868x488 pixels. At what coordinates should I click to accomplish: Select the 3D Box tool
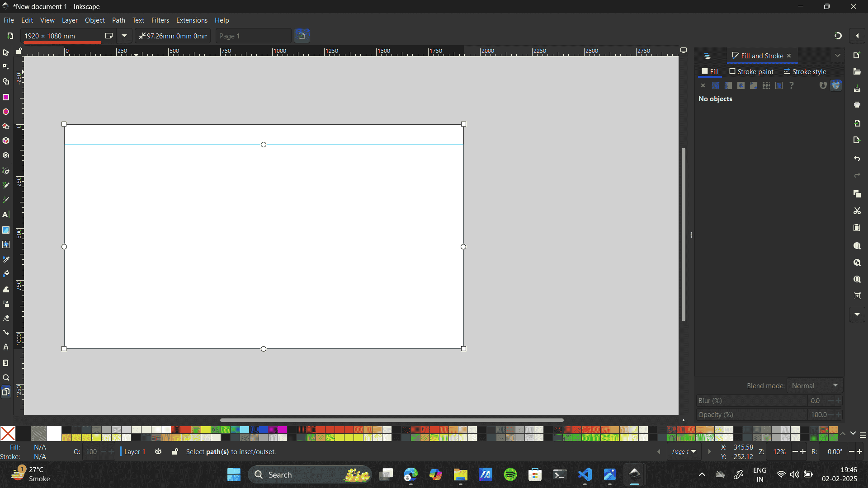coord(6,141)
